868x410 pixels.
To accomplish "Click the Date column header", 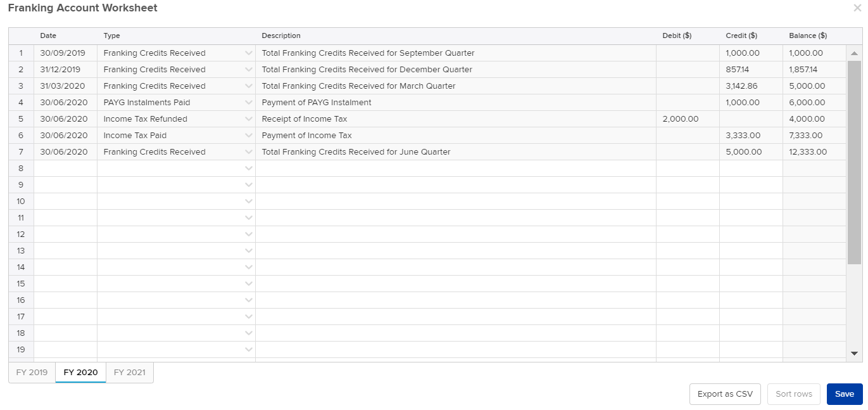I will click(66, 36).
